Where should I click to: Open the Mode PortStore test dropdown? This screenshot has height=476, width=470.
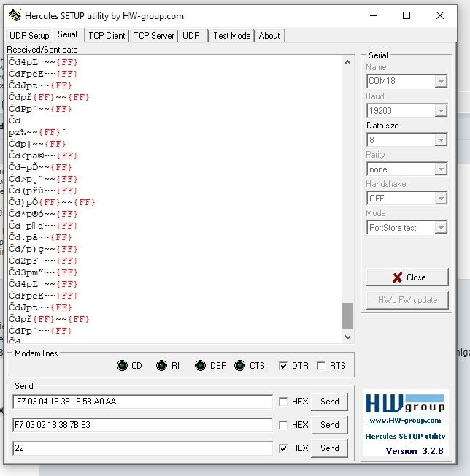point(441,227)
